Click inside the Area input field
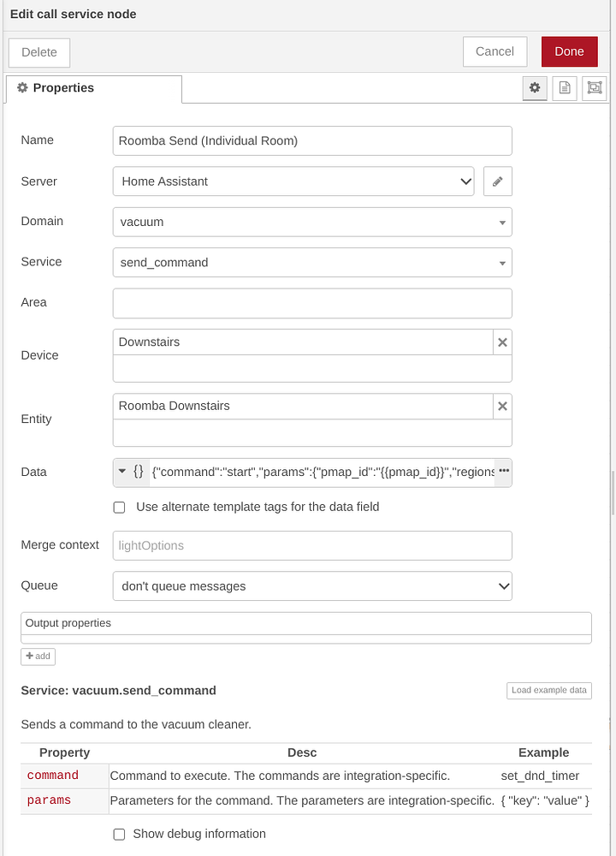The height and width of the screenshot is (856, 616). click(311, 302)
